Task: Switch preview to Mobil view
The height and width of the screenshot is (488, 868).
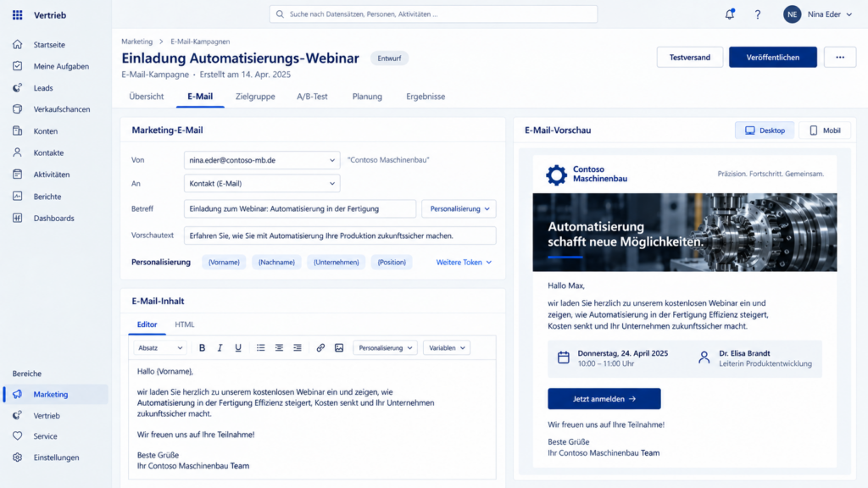Action: click(x=825, y=130)
